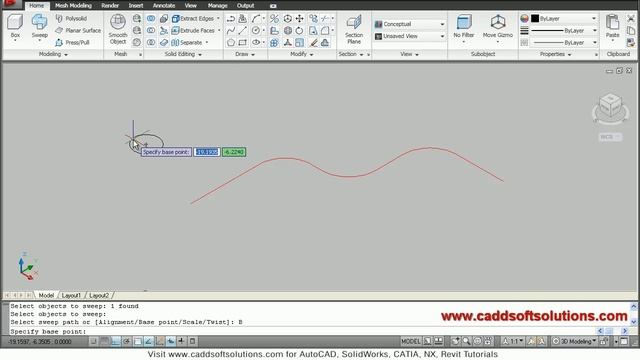Open the Insert ribbon tab
The image size is (640, 360).
pyautogui.click(x=136, y=6)
